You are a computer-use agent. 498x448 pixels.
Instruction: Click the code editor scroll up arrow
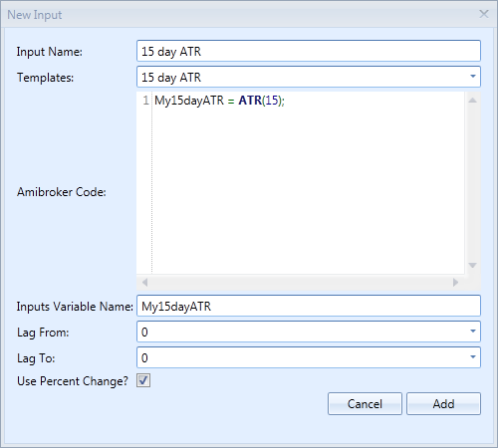coord(472,100)
